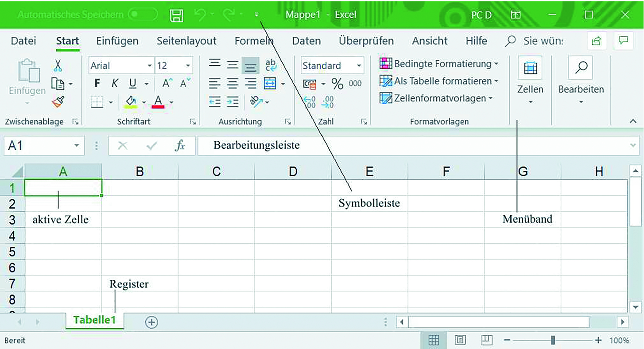Apply the yellow fill color
This screenshot has width=644, height=349.
131,102
